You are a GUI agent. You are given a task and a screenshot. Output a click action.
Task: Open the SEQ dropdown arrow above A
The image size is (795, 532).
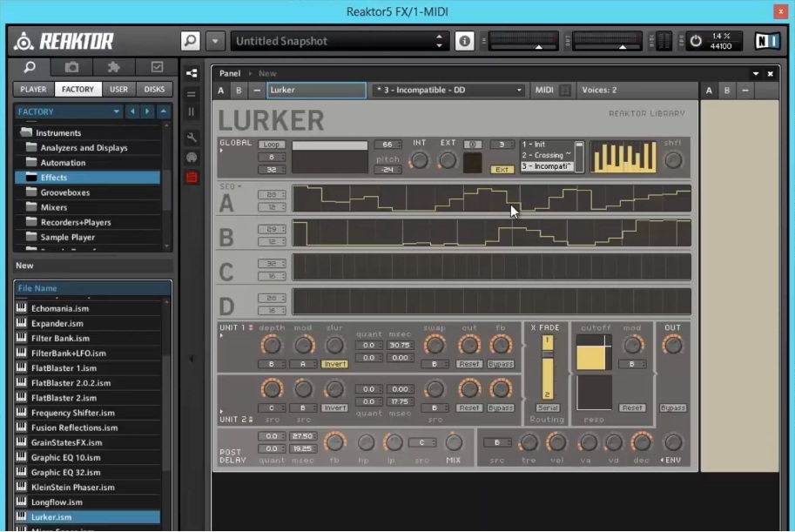pyautogui.click(x=239, y=186)
